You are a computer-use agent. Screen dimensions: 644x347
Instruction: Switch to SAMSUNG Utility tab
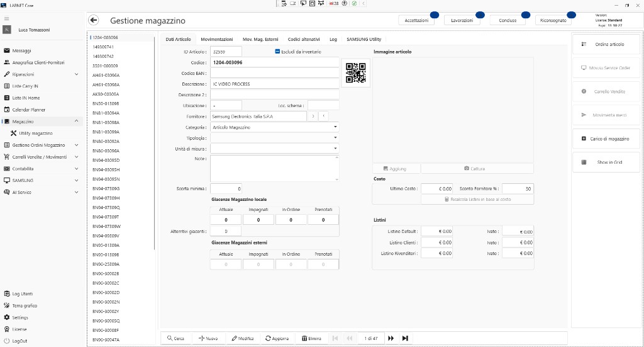coord(364,40)
